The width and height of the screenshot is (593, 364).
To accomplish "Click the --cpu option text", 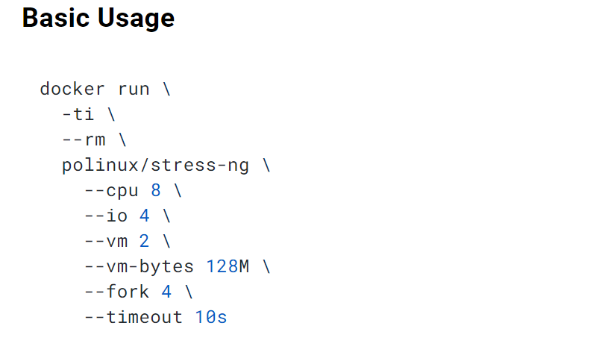I will click(x=111, y=191).
